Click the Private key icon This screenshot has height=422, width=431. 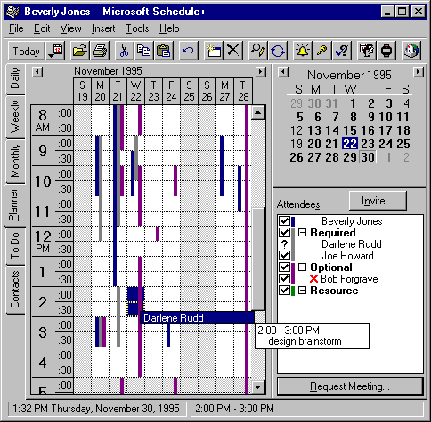pos(322,51)
